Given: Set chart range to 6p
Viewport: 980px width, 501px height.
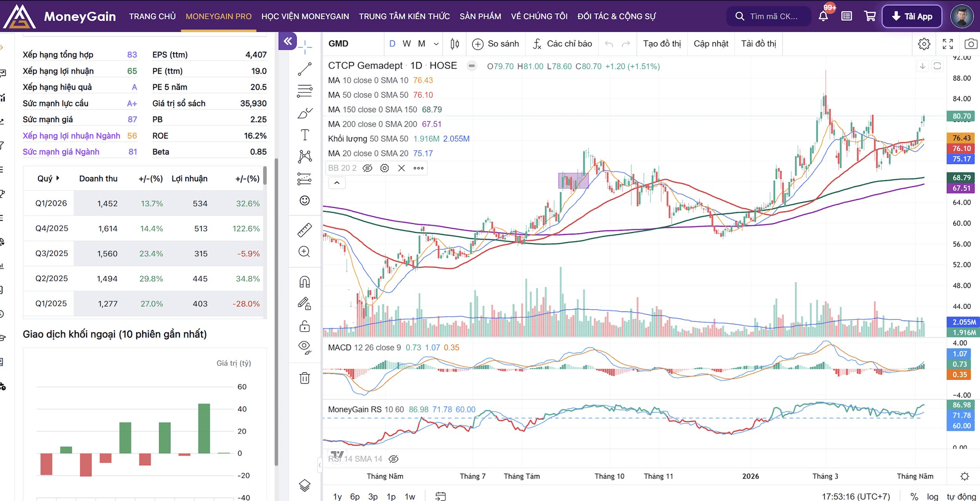Looking at the screenshot, I should click(355, 497).
